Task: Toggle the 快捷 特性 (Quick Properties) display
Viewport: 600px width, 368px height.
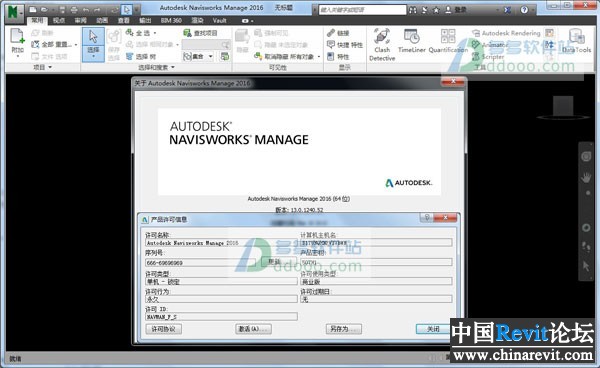Action: [x=345, y=45]
